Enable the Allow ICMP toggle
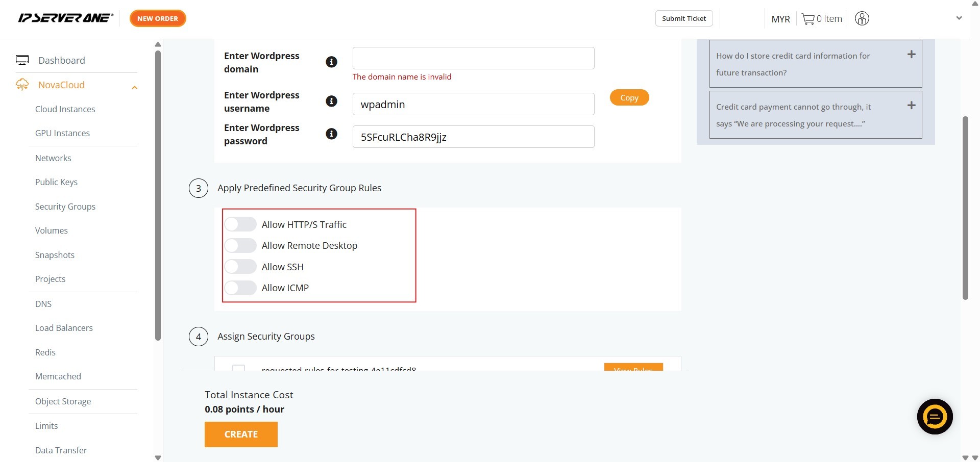Screen dimensions: 980x462 [240, 288]
